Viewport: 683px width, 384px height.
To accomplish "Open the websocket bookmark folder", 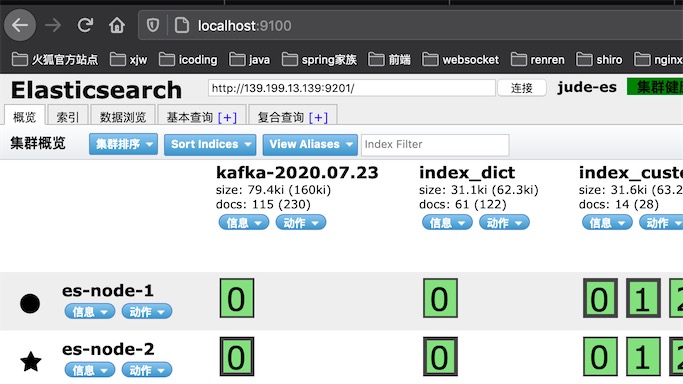I will pyautogui.click(x=461, y=59).
